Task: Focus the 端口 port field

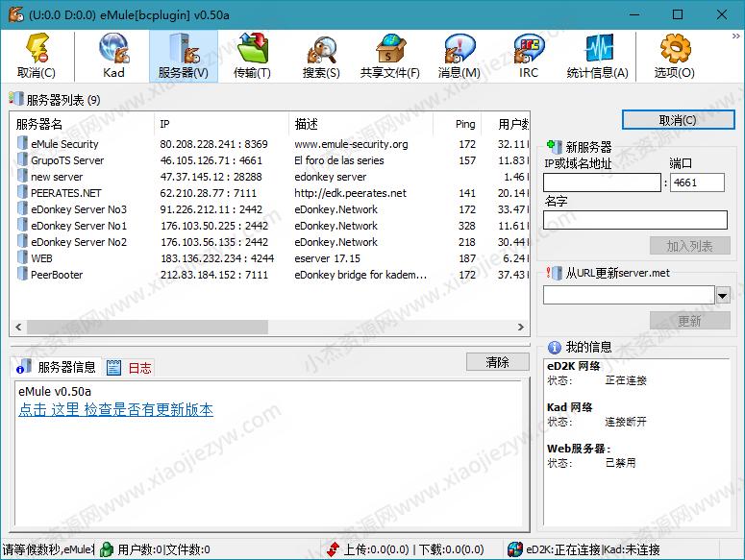Action: 698,183
